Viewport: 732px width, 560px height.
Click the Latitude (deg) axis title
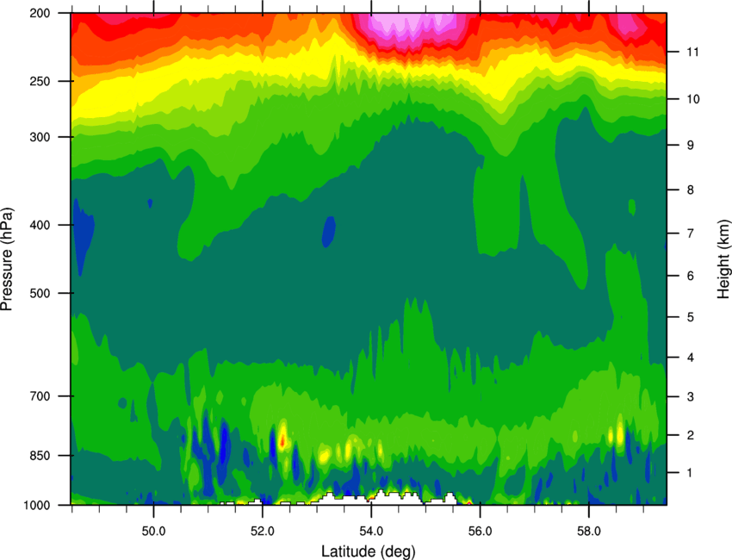click(369, 551)
